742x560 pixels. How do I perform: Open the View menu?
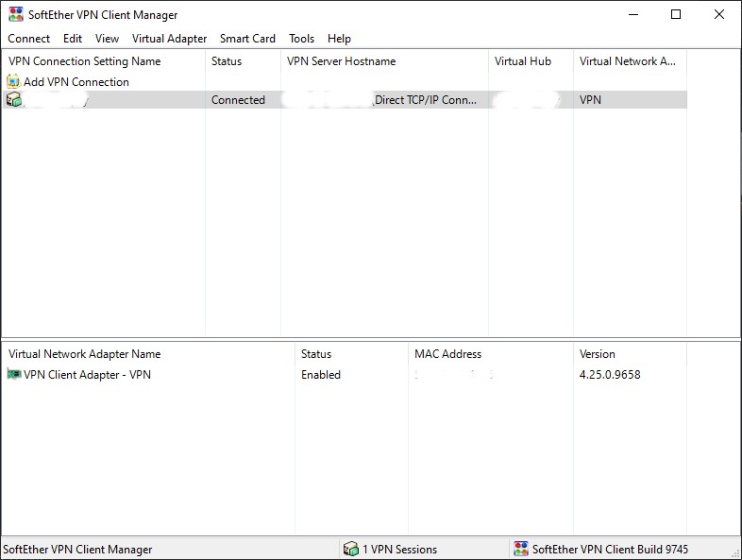tap(107, 39)
